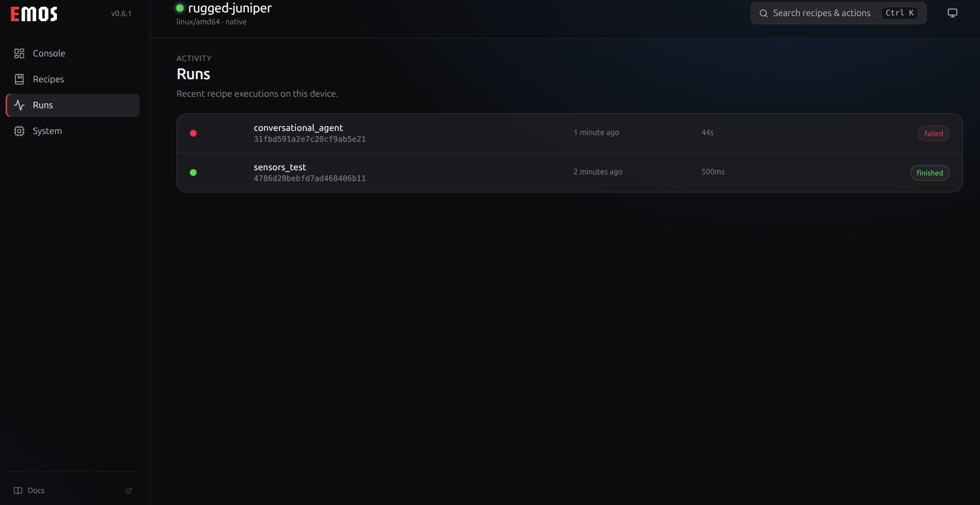Click the 44s duration value

(x=707, y=132)
